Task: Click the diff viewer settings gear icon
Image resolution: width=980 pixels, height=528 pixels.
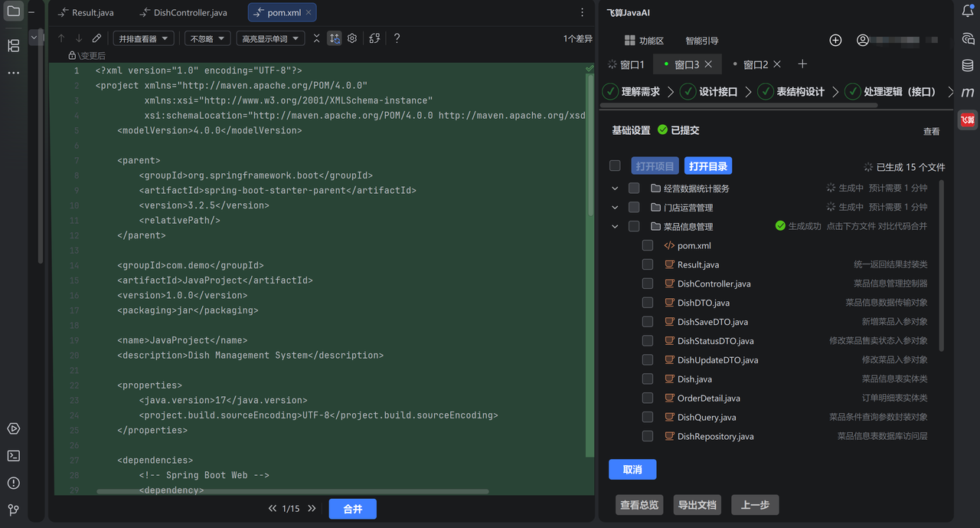Action: pyautogui.click(x=352, y=38)
